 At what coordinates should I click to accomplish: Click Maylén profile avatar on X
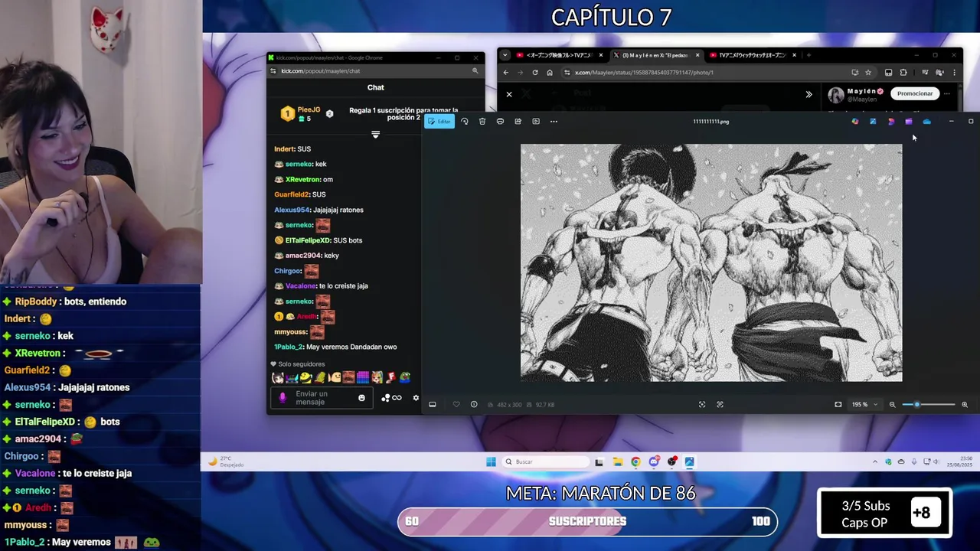pos(835,95)
